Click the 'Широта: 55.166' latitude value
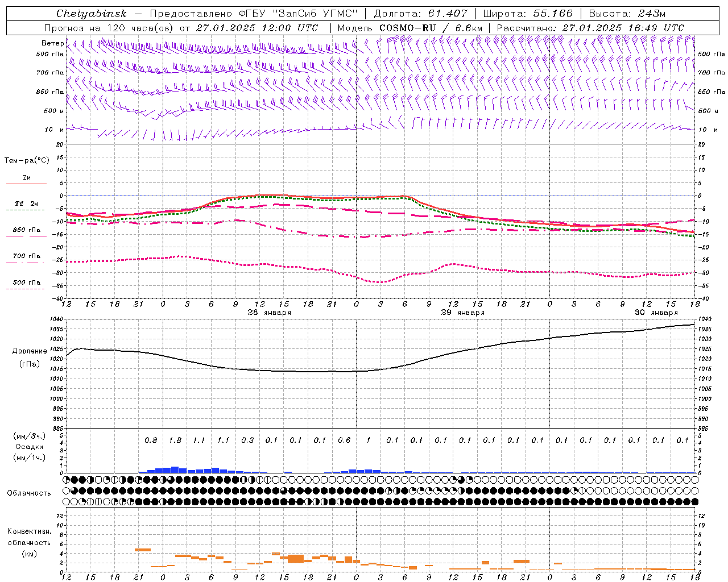728x582 pixels. (x=528, y=14)
